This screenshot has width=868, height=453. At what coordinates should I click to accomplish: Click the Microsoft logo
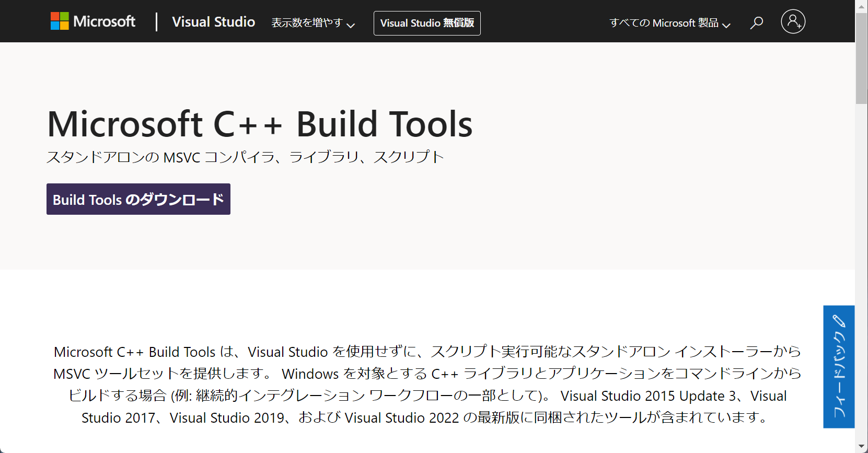[x=92, y=21]
